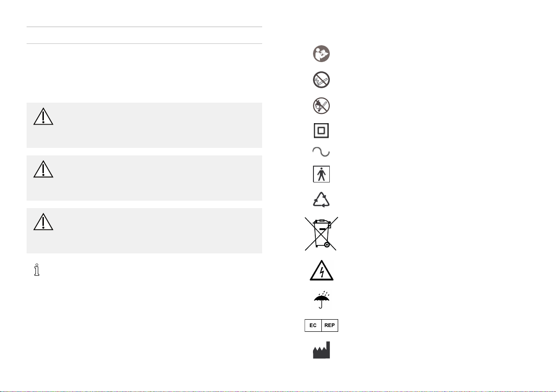The width and height of the screenshot is (556, 392).
Task: Select the information letter i icon
Action: coord(36,270)
